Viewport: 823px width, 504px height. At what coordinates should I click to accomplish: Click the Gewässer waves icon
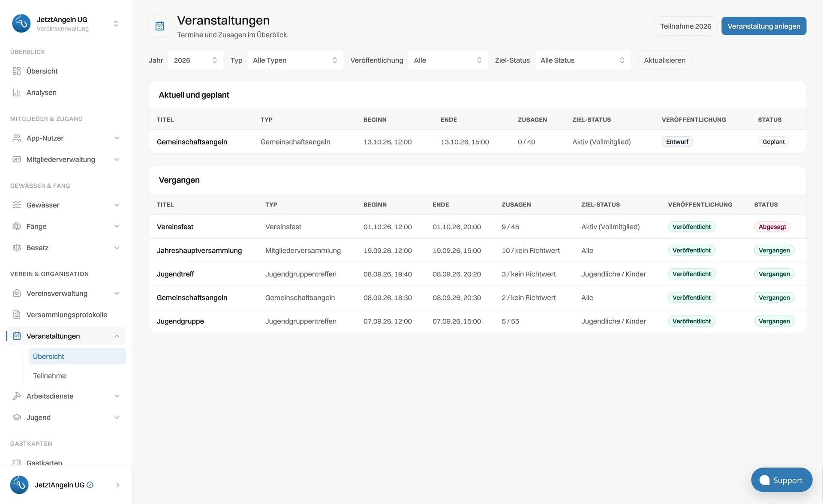17,205
